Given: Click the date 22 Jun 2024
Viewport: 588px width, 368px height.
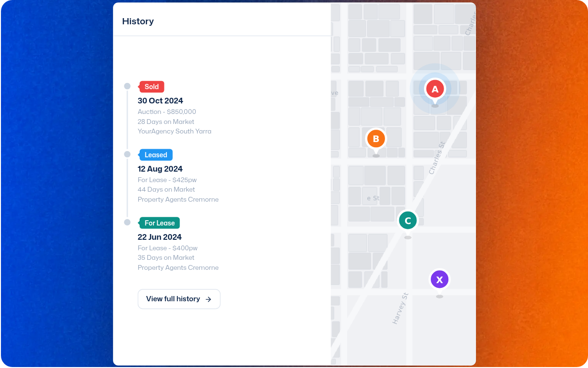Looking at the screenshot, I should 160,237.
